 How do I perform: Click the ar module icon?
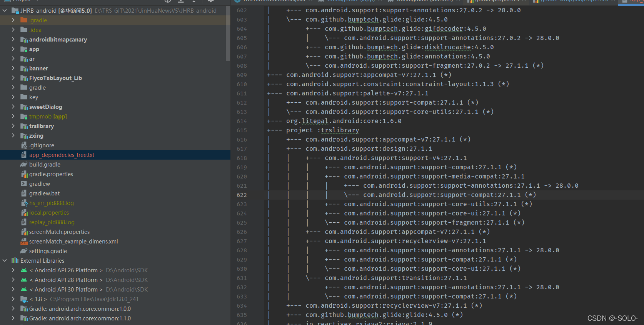(x=24, y=58)
